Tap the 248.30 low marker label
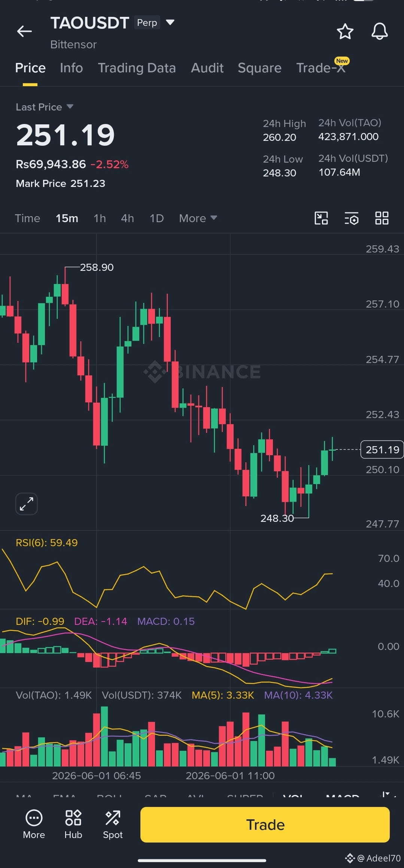Viewport: 404px width, 868px height. (x=277, y=518)
